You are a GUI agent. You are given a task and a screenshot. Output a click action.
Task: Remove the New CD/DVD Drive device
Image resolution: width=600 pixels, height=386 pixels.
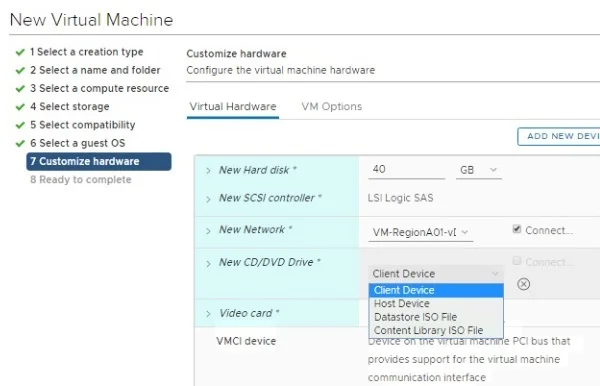coord(523,284)
